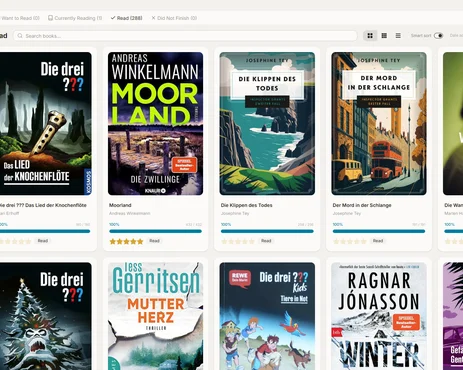Click the Moorland progress bar
This screenshot has width=463, height=370.
(x=155, y=231)
